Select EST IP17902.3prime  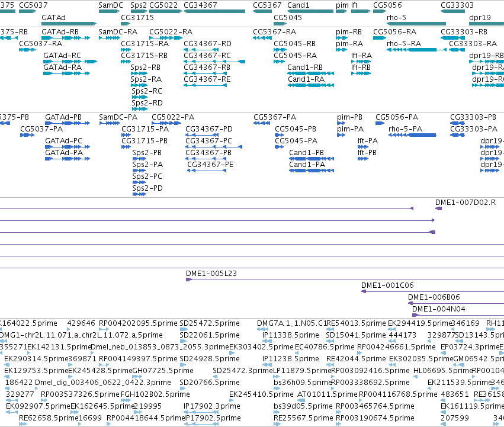click(201, 412)
